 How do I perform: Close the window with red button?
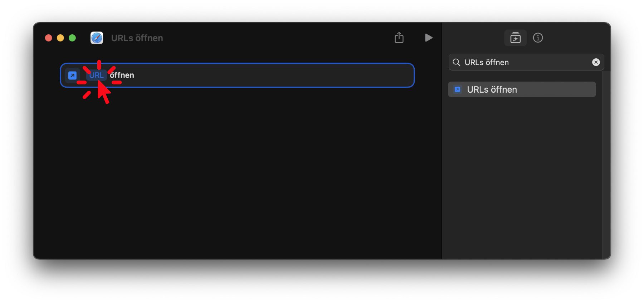tap(49, 38)
